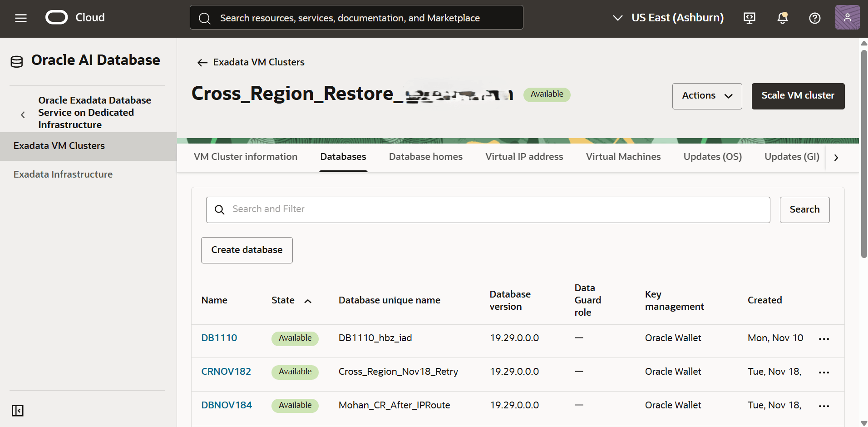Open the CRNOV182 database link
The image size is (868, 427).
pyautogui.click(x=226, y=371)
